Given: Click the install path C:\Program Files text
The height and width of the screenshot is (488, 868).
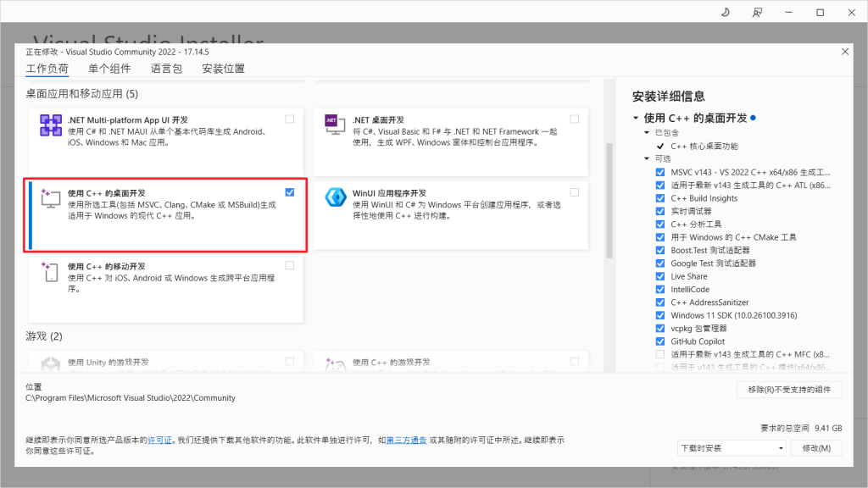Looking at the screenshot, I should (131, 398).
